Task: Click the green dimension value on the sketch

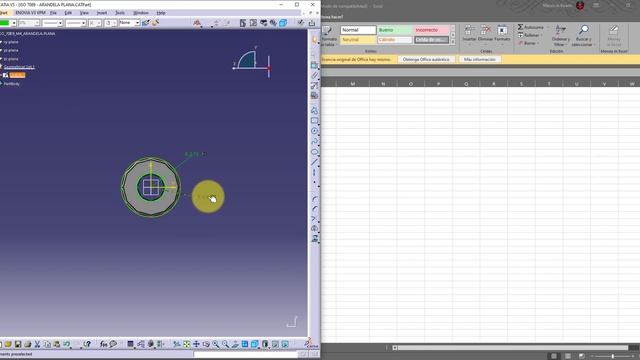Action: 191,154
